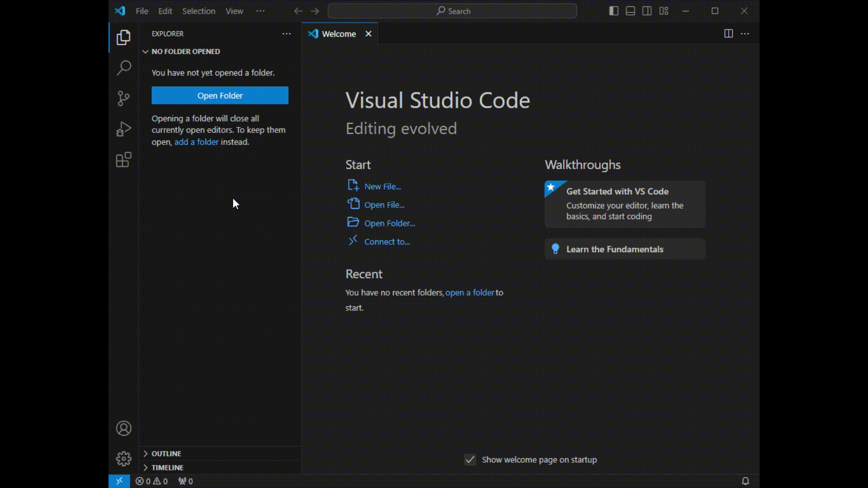Click the Connect to remote icon
This screenshot has height=488, width=868.
[353, 240]
